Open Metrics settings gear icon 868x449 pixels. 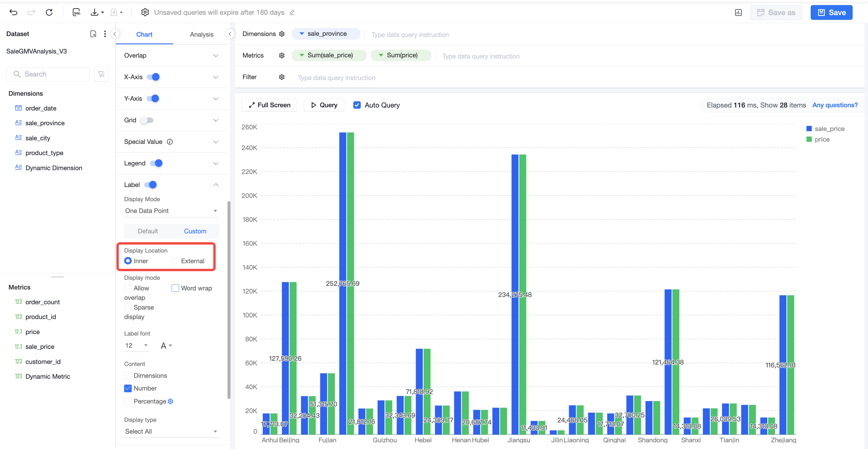point(282,55)
